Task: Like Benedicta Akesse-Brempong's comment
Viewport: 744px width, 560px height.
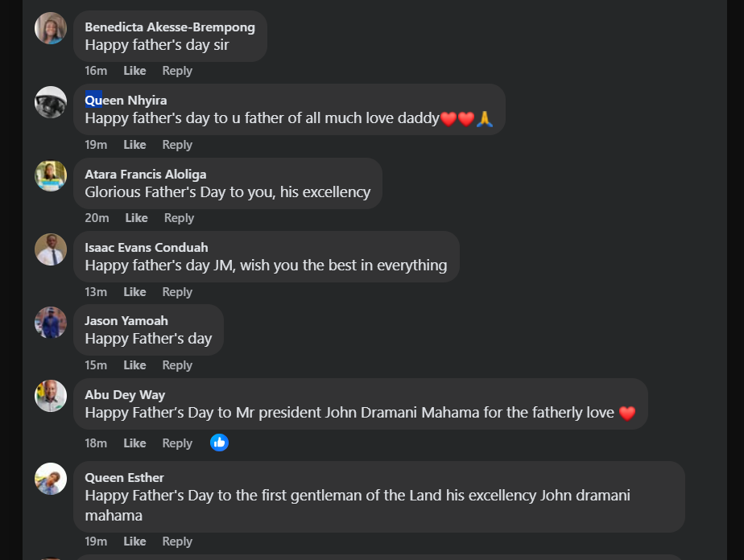Action: [134, 71]
